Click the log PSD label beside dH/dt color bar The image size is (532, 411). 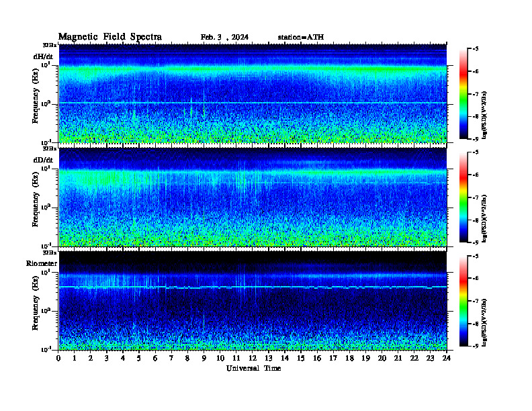click(x=484, y=115)
